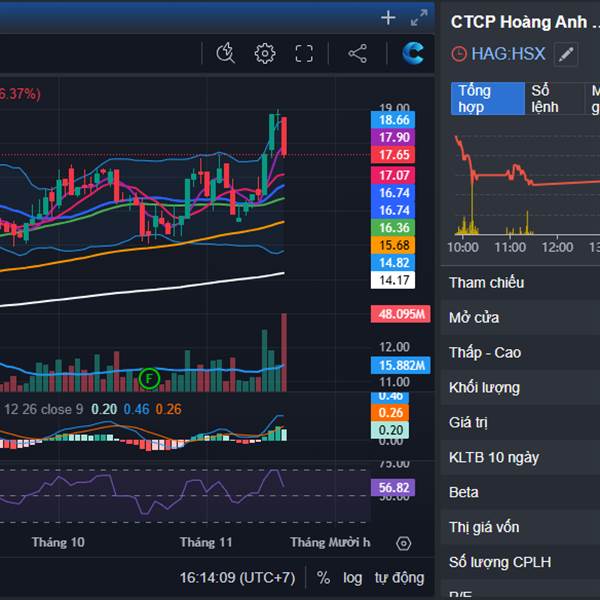Click the purple 17.90 price label
Image resolution: width=600 pixels, height=600 pixels.
click(393, 137)
